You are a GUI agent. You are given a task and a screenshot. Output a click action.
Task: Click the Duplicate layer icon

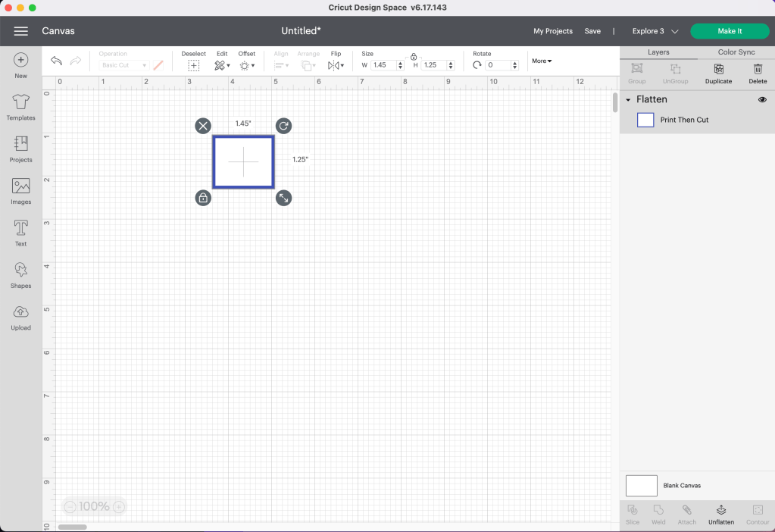tap(718, 73)
